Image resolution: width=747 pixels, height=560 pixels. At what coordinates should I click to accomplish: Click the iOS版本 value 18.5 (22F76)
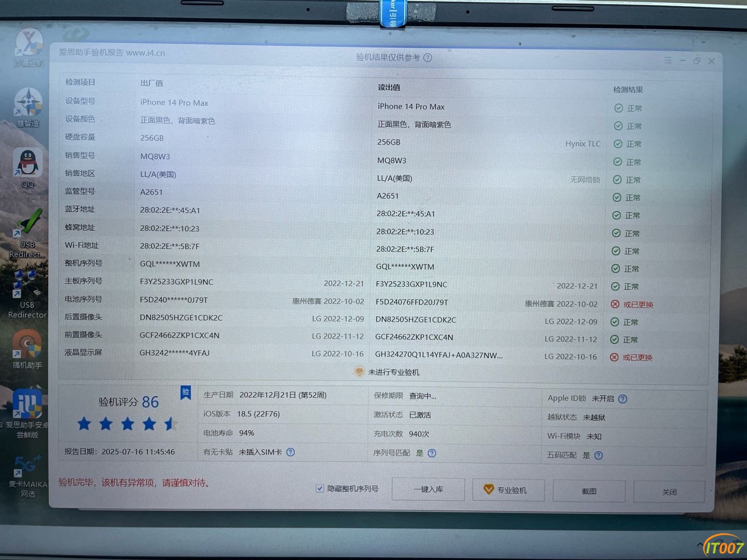258,414
